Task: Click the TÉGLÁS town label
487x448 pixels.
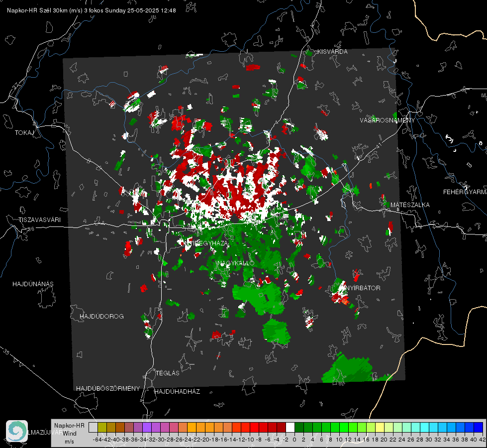Action: tap(168, 373)
